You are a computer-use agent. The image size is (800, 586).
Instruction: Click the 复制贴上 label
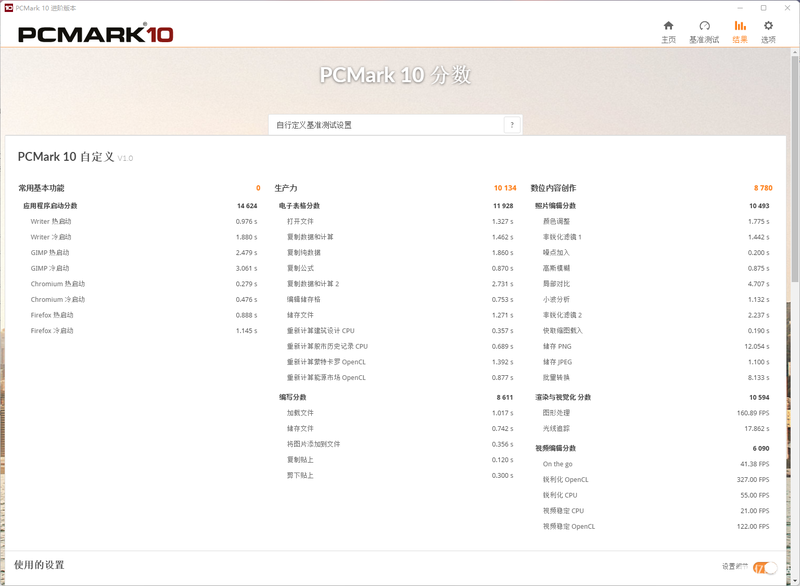click(301, 460)
